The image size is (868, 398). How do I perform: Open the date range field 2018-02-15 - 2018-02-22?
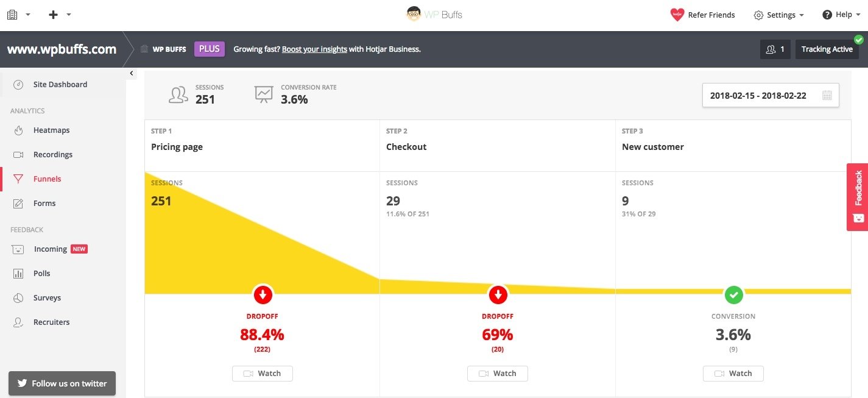[771, 95]
